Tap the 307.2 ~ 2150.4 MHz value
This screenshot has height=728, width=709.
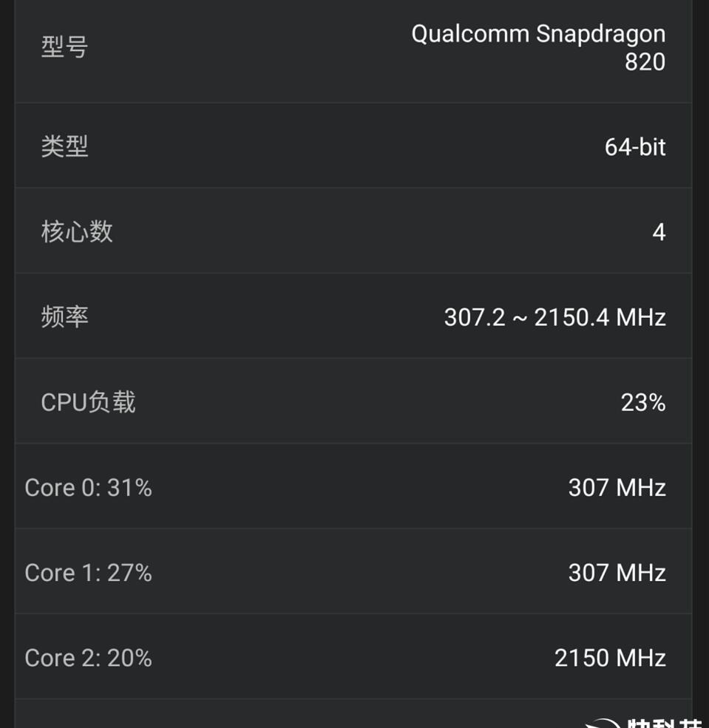pos(555,318)
